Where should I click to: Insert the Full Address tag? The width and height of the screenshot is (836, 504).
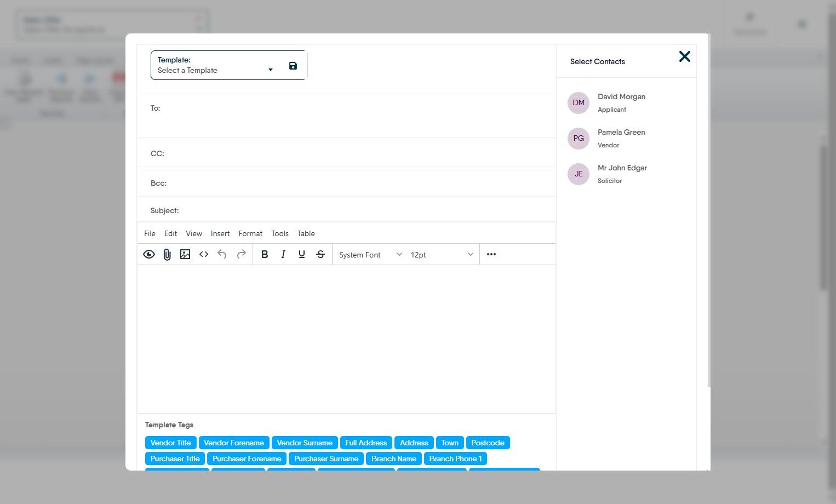366,443
